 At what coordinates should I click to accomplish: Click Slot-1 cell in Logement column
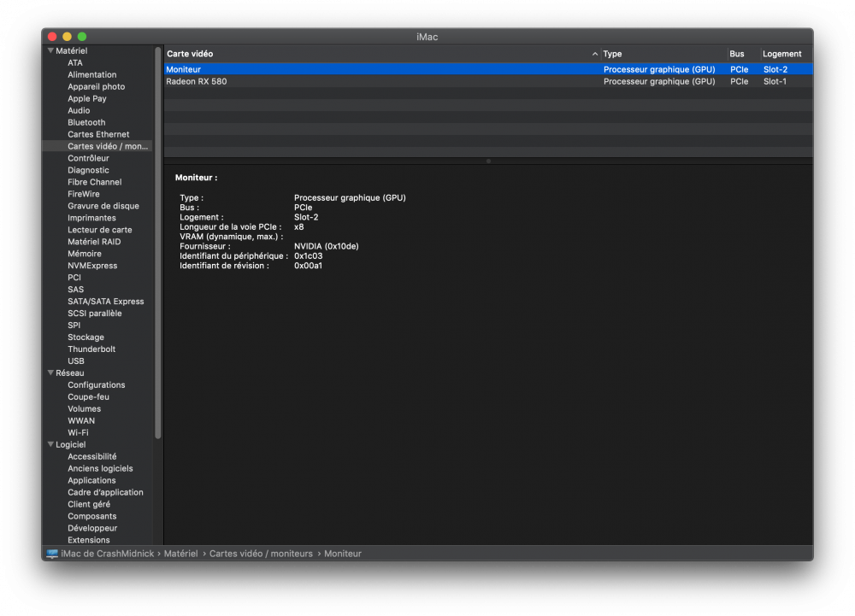pyautogui.click(x=775, y=81)
